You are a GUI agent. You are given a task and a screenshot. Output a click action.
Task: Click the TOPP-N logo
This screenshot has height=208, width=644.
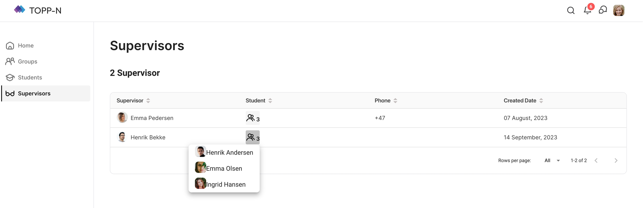tap(38, 10)
